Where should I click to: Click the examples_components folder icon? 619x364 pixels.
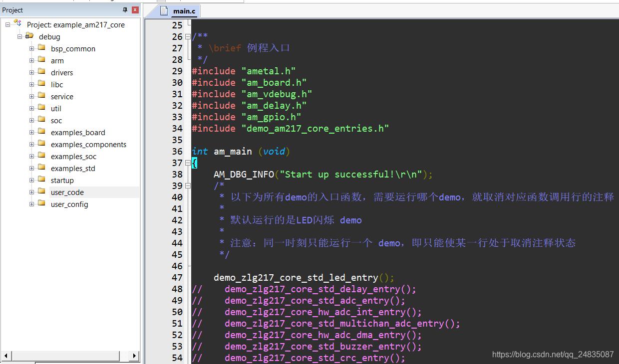pos(41,144)
